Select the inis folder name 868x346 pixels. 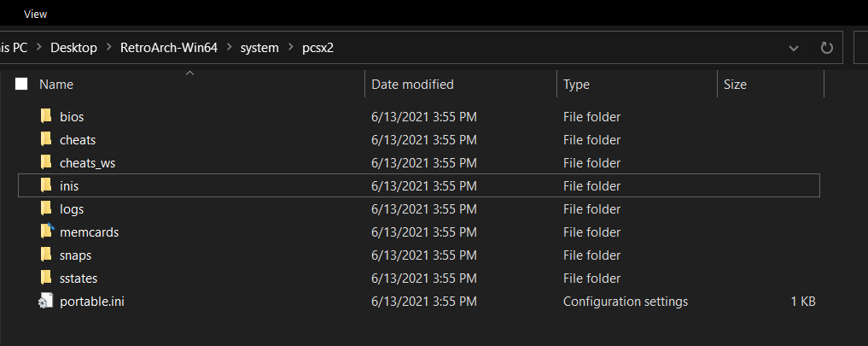pyautogui.click(x=69, y=186)
